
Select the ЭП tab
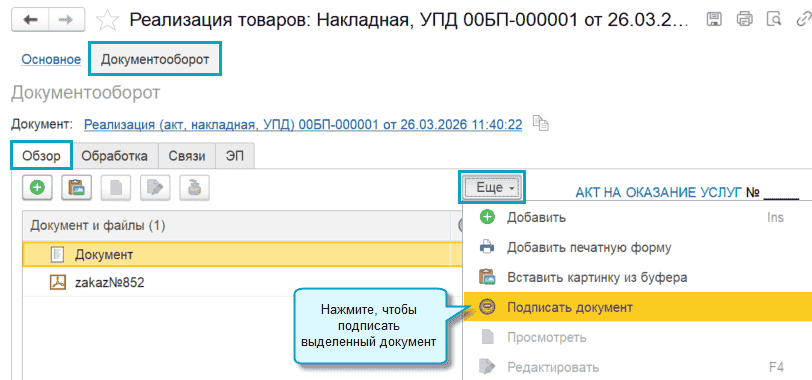coord(235,156)
